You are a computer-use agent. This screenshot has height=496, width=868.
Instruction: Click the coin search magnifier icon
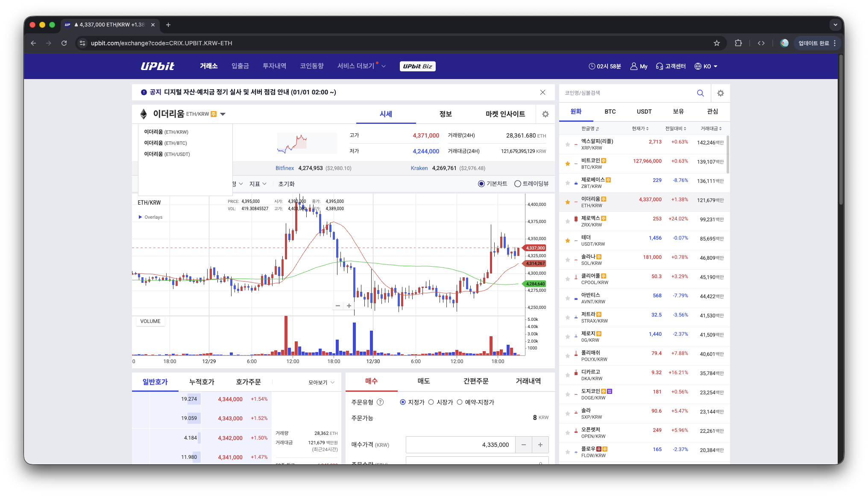pos(700,93)
